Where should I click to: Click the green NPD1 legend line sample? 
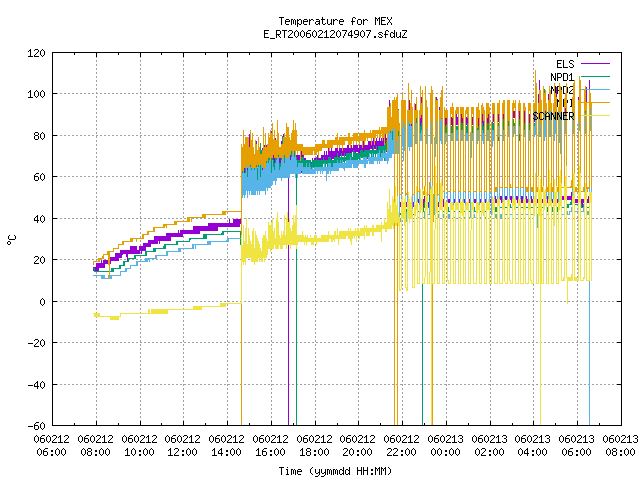coord(595,77)
